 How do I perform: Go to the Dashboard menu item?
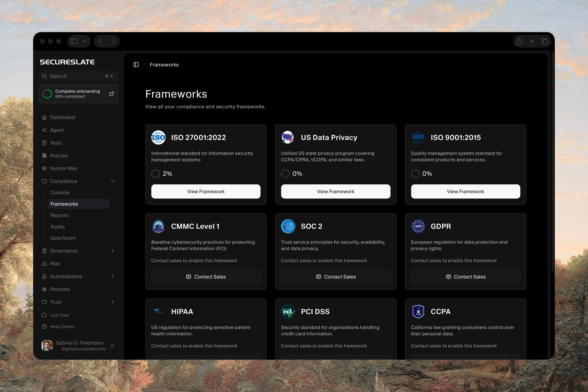[x=79, y=117]
